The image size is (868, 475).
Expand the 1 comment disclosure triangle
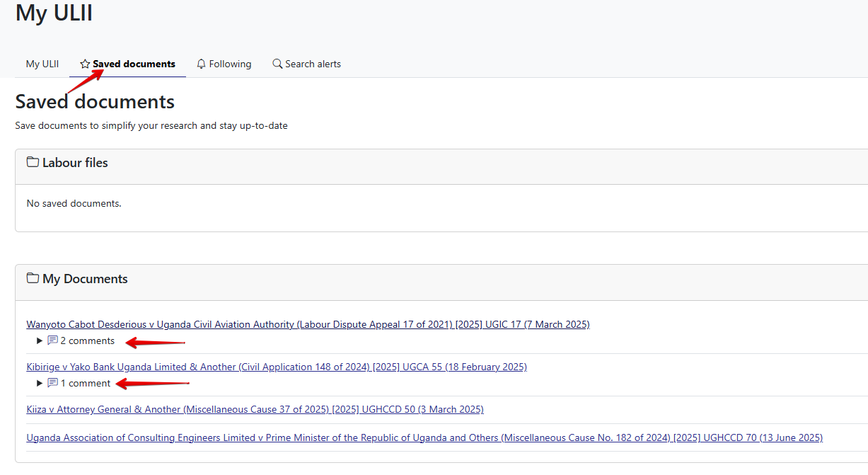[40, 384]
